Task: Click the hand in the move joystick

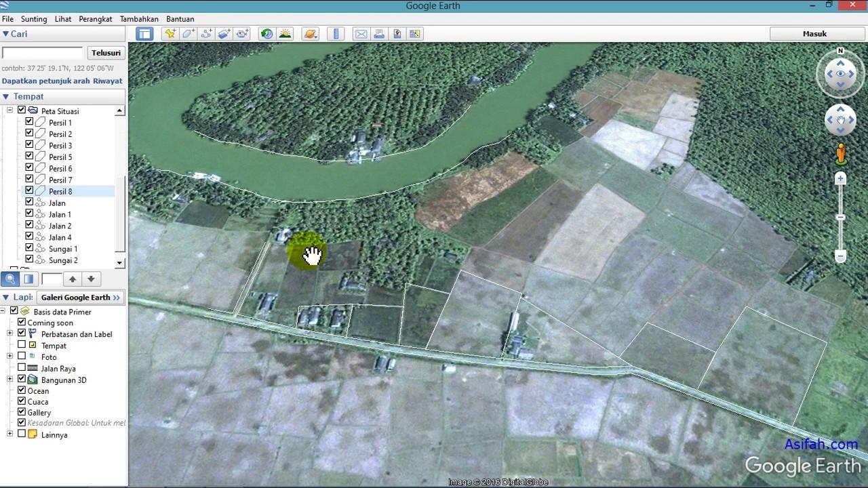Action: (x=841, y=121)
